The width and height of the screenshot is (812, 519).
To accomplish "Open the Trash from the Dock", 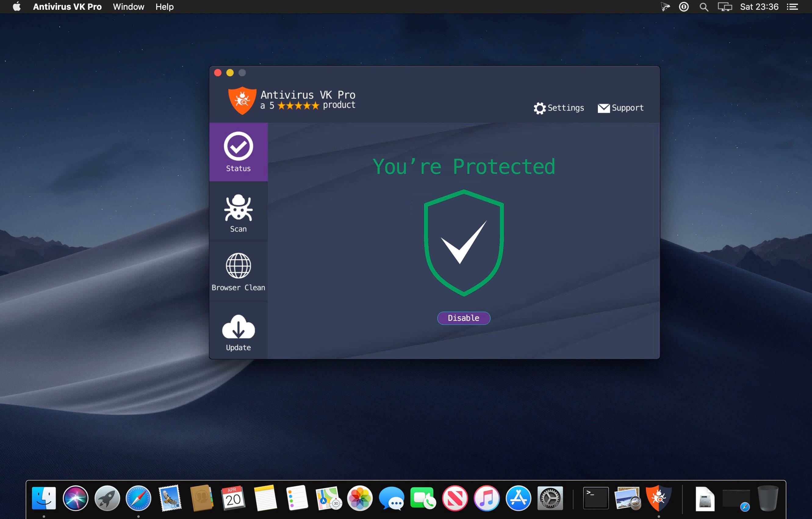I will [768, 498].
